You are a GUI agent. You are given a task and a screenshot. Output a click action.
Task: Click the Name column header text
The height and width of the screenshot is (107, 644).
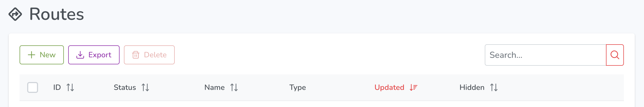pos(214,87)
